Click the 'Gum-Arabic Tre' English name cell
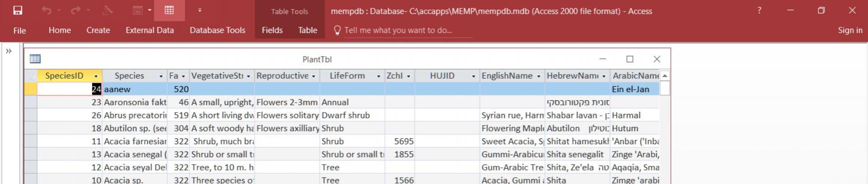Screen dimensions: 868x184 pos(512,168)
